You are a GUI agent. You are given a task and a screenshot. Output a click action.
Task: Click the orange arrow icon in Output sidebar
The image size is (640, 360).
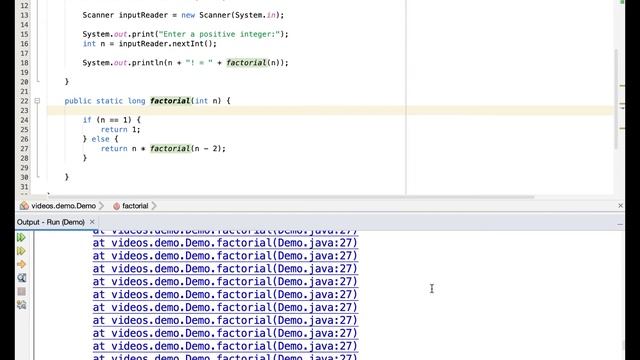(21, 264)
